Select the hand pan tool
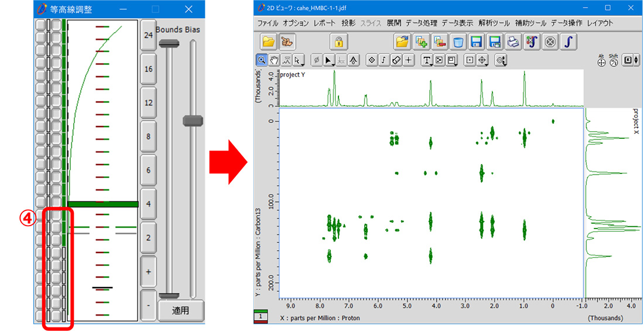This screenshot has height=331, width=644. coord(274,60)
